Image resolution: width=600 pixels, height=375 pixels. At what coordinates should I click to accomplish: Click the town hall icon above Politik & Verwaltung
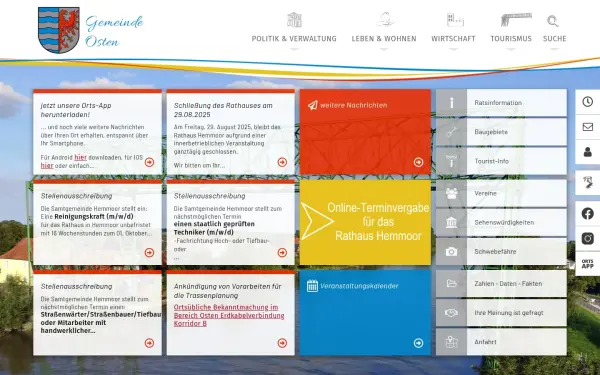coord(294,20)
